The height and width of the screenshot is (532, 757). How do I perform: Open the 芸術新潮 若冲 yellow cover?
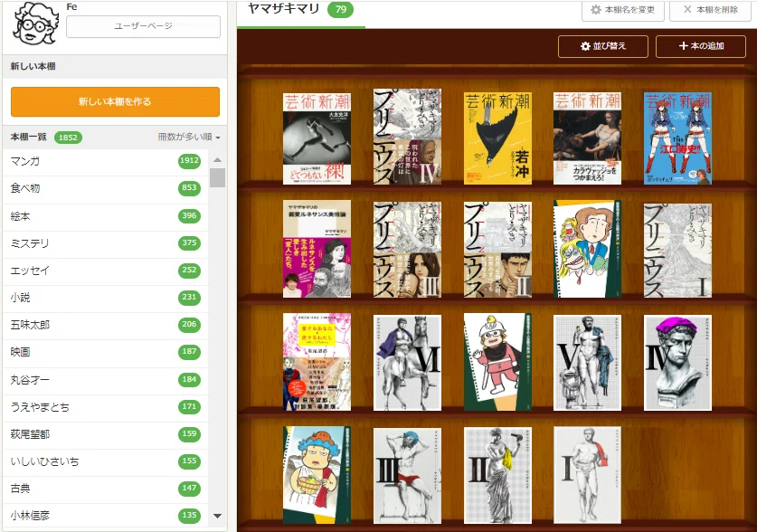(497, 138)
